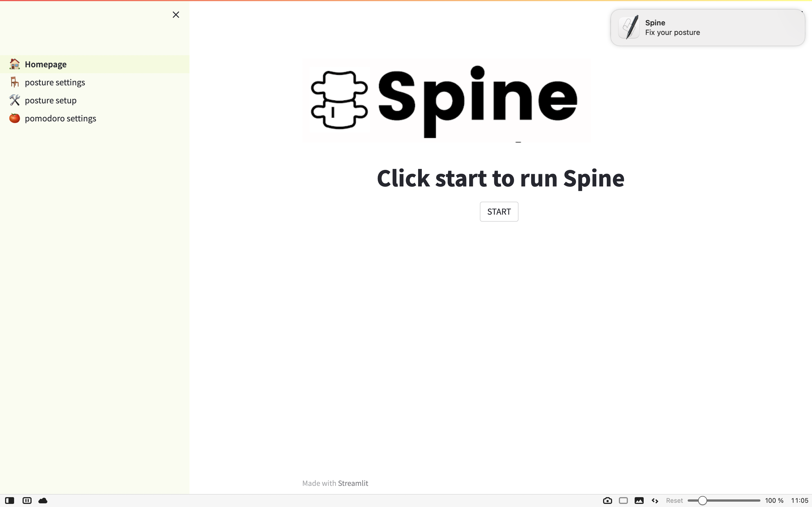The image size is (812, 507).
Task: Click the code brackets icon
Action: (655, 501)
